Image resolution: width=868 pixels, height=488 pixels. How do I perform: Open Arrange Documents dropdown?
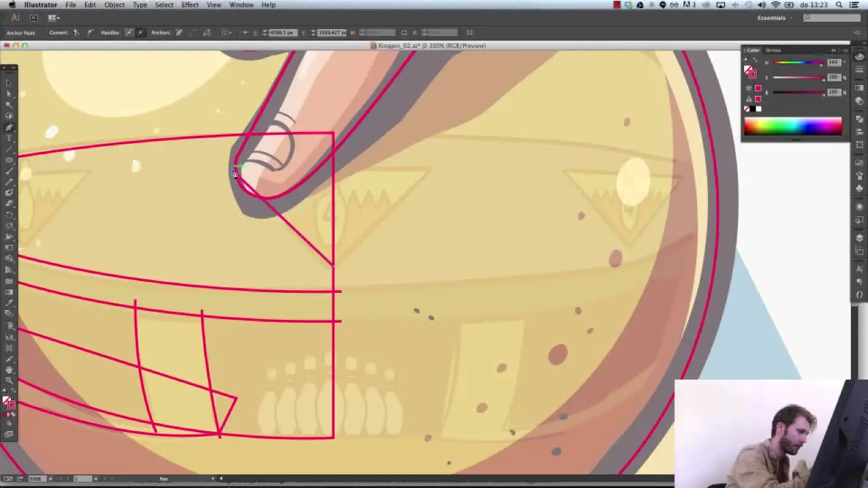pos(53,18)
